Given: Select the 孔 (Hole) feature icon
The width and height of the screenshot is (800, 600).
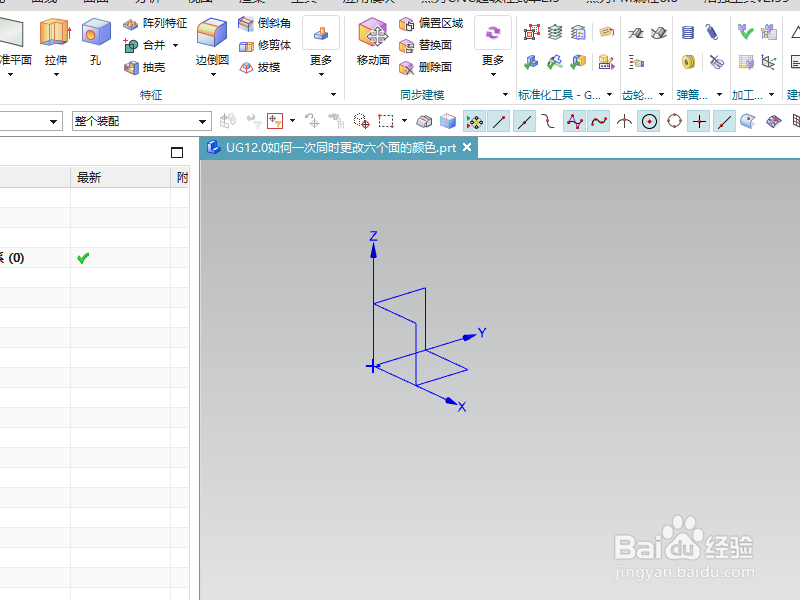Looking at the screenshot, I should (96, 32).
